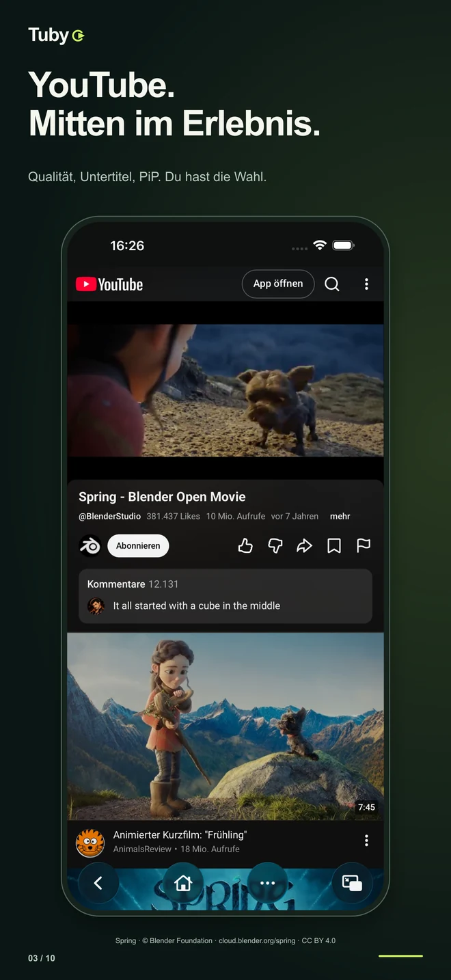Screen dimensions: 451x980
Task: Tap the YouTube logo
Action: tap(109, 284)
